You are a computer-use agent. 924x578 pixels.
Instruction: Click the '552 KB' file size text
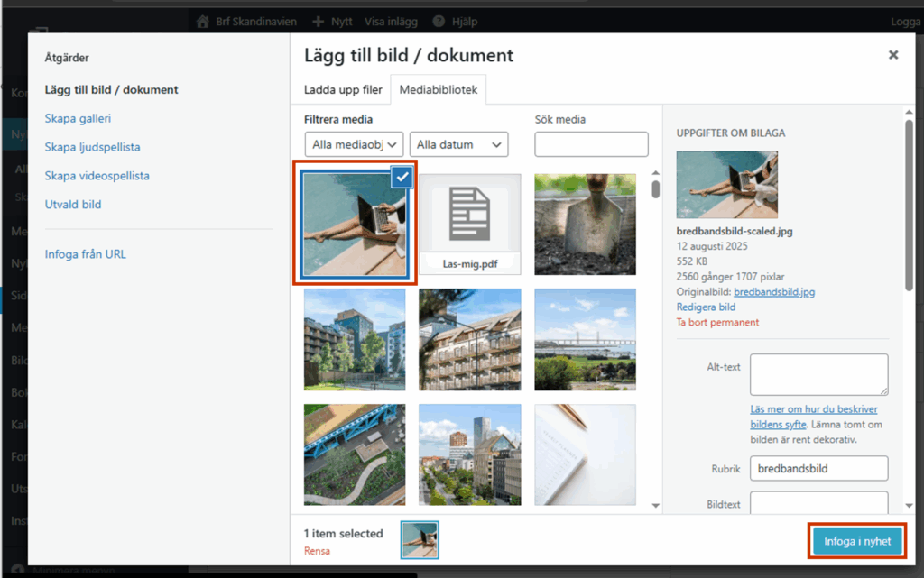click(692, 261)
